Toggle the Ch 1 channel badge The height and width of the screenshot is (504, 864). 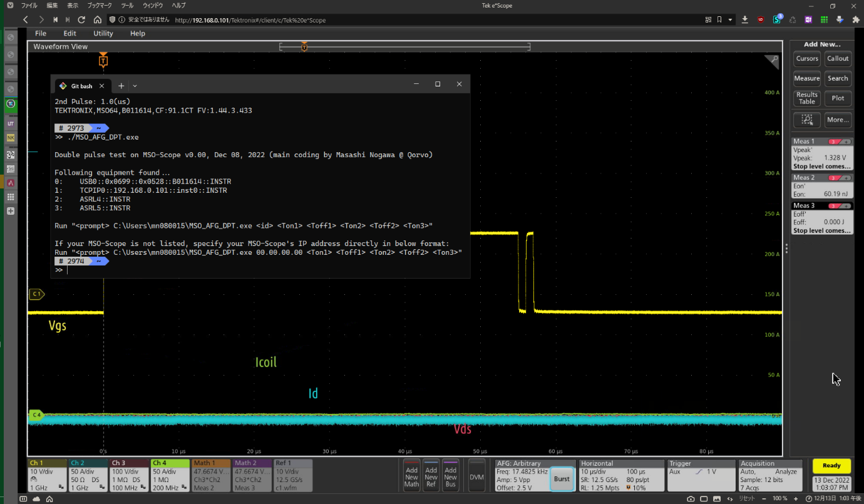[x=48, y=475]
